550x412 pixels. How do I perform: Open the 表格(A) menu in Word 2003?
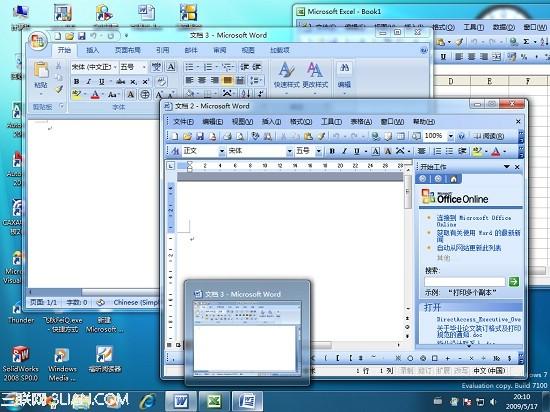[x=361, y=122]
